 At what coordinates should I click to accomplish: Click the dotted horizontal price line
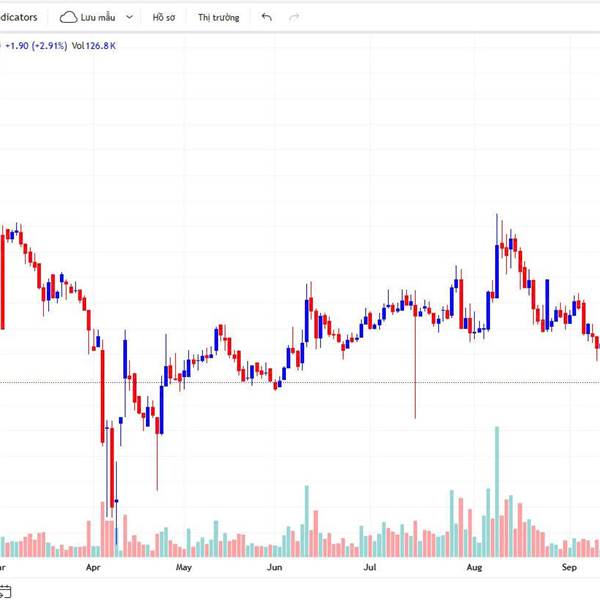point(300,382)
